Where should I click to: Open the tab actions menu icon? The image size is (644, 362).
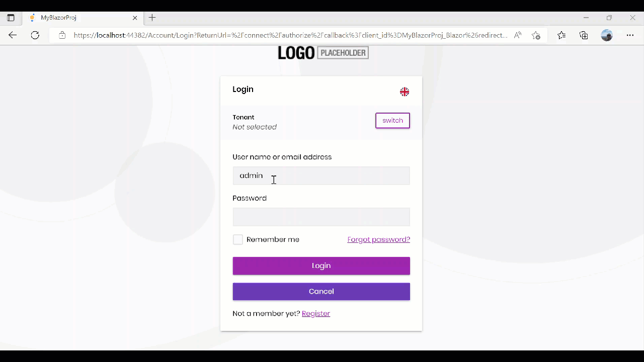coord(11,18)
